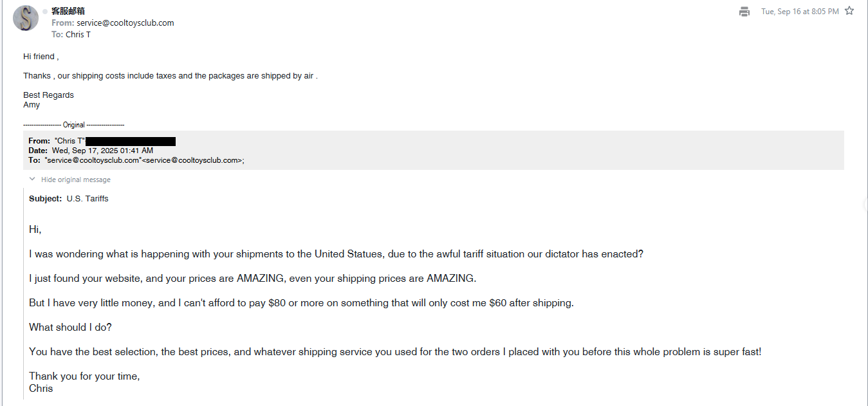
Task: Click the quoted sender name "Chris T"
Action: point(69,141)
